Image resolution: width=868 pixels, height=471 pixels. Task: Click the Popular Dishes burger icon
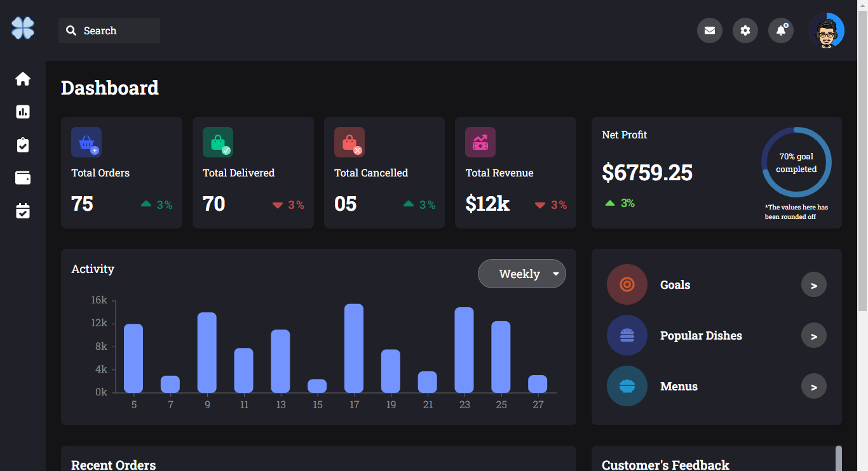pos(627,335)
